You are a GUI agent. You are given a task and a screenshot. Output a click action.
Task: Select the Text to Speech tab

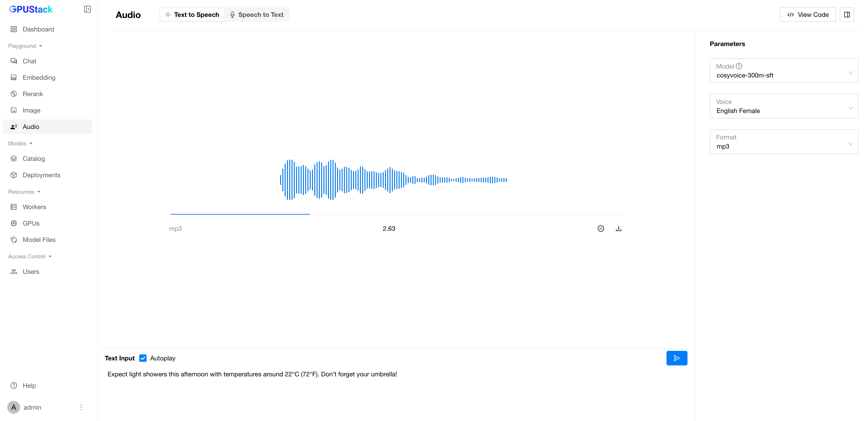coord(192,15)
